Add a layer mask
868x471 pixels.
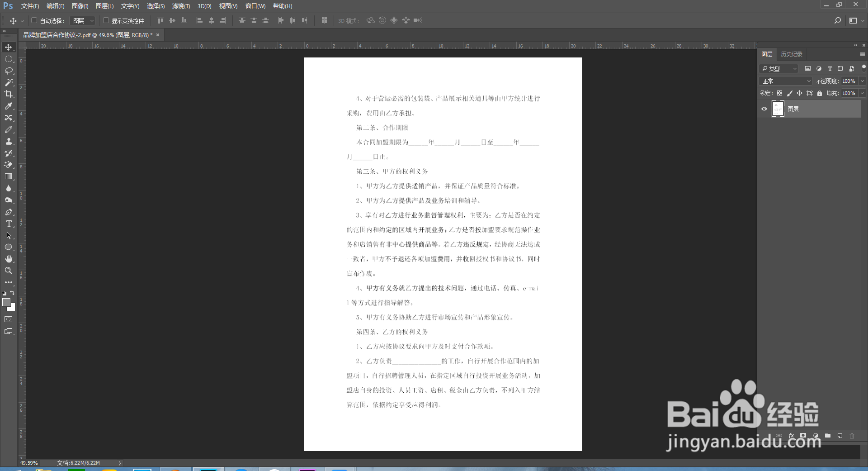[803, 436]
